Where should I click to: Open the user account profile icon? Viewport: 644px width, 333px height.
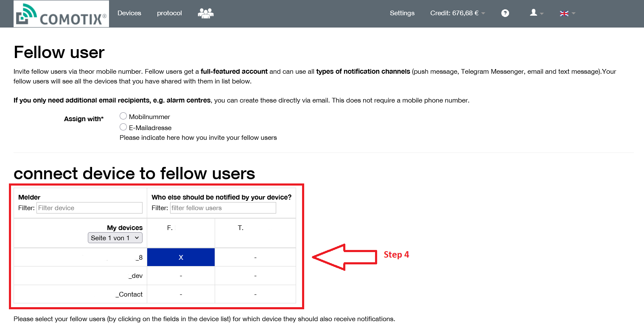tap(534, 13)
